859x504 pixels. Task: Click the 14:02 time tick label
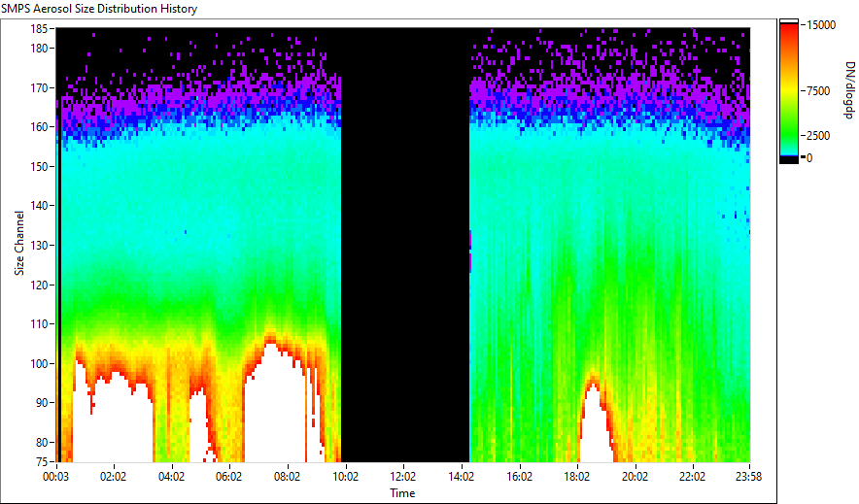click(461, 477)
